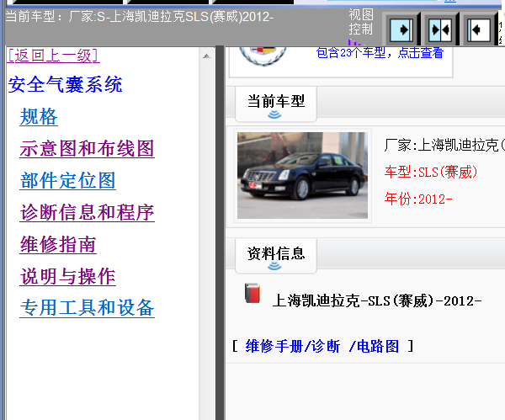Open 诊断信息和程序 link
Image resolution: width=505 pixels, height=420 pixels.
coord(87,212)
